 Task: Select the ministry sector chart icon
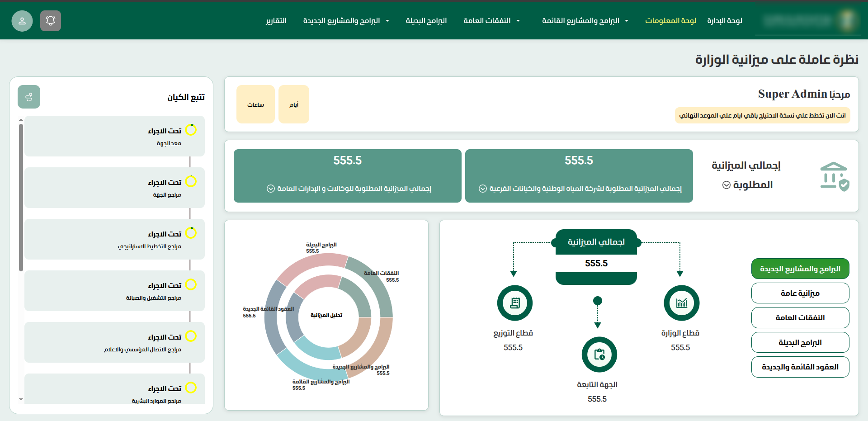coord(681,303)
